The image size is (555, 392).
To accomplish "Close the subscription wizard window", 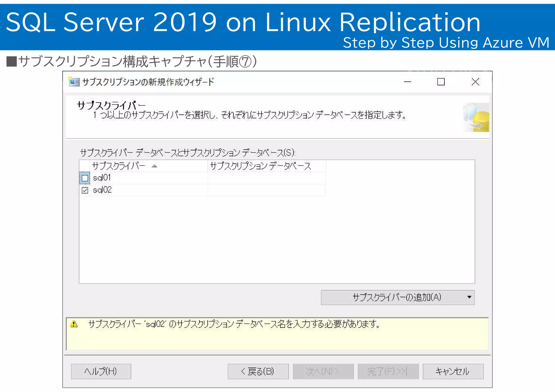I will (x=475, y=82).
